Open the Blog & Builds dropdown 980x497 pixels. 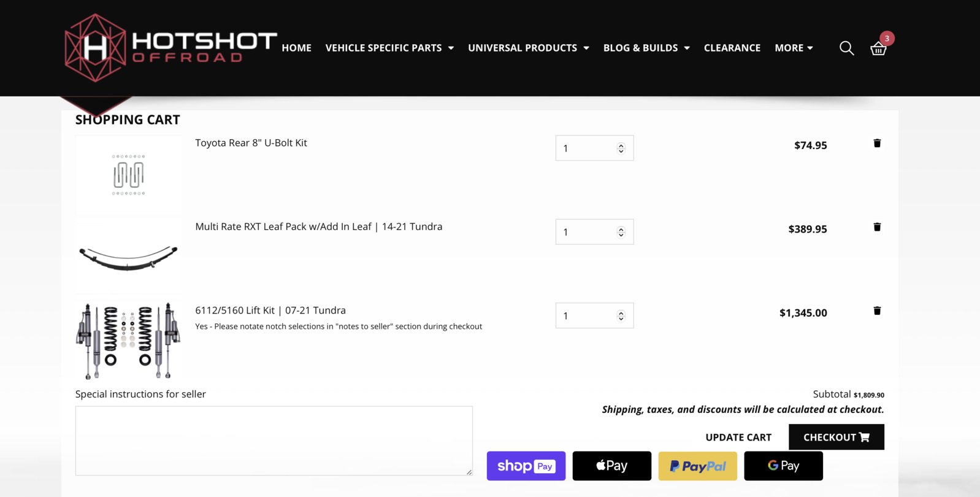tap(646, 48)
